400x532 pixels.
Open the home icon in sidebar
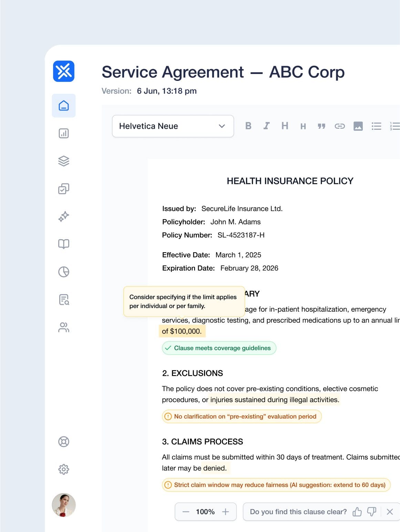coord(64,106)
